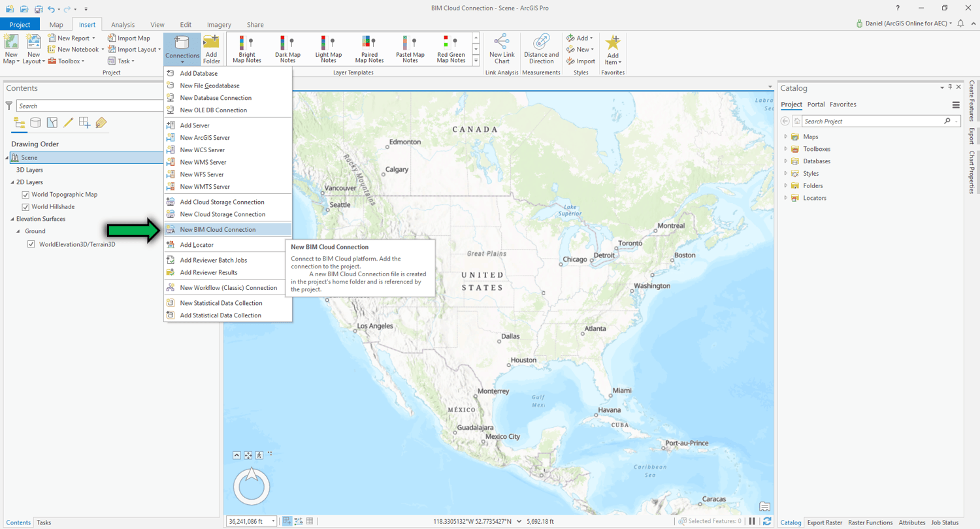Uncheck the World Topographic Map layer
980x529 pixels.
pyautogui.click(x=25, y=195)
